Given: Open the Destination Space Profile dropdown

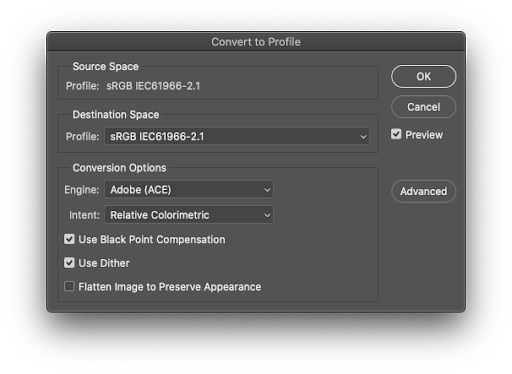Looking at the screenshot, I should [237, 136].
